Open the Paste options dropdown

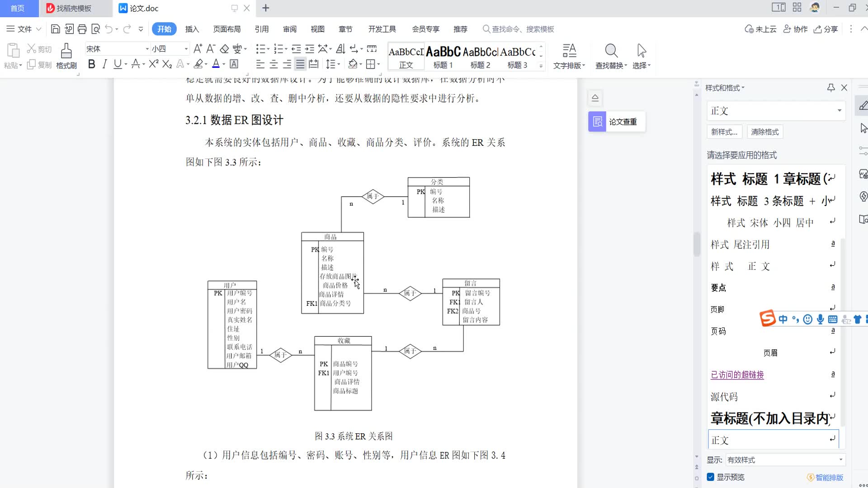[13, 66]
